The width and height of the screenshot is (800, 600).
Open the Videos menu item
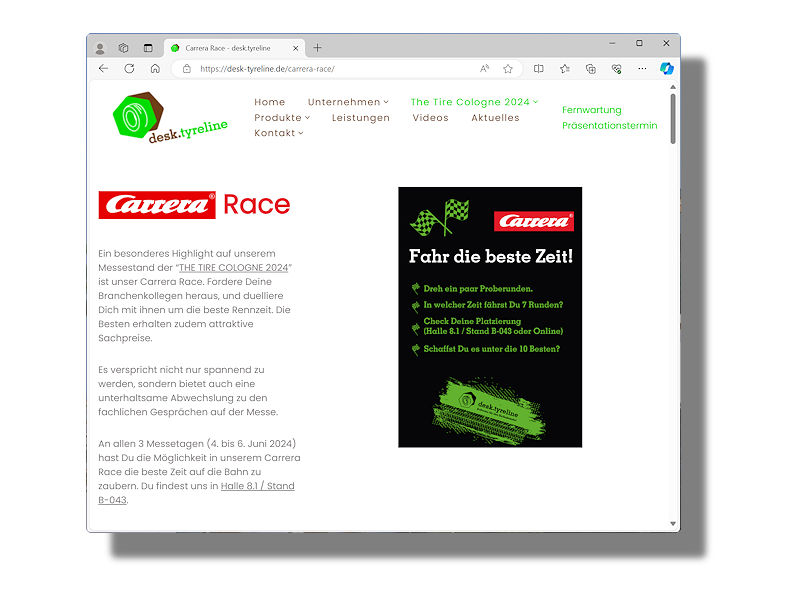pyautogui.click(x=431, y=117)
